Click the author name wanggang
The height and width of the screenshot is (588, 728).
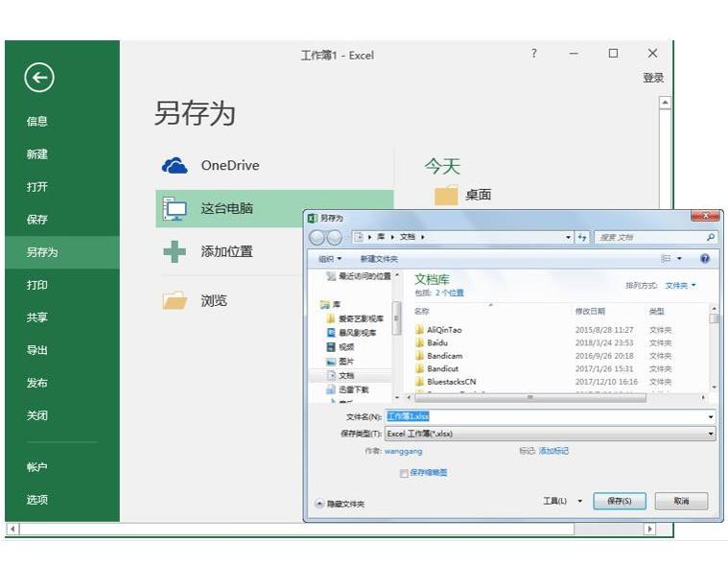(404, 451)
